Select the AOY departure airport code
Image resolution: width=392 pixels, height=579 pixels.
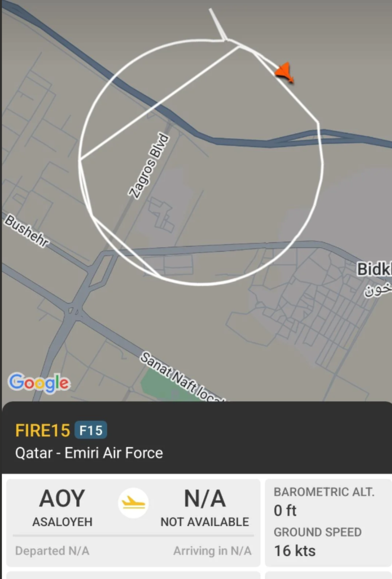62,499
